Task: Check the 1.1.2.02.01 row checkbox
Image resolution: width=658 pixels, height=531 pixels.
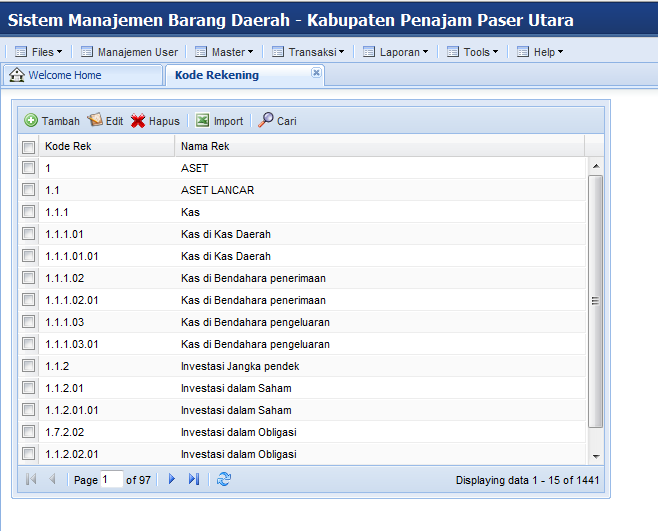Action: [x=29, y=453]
